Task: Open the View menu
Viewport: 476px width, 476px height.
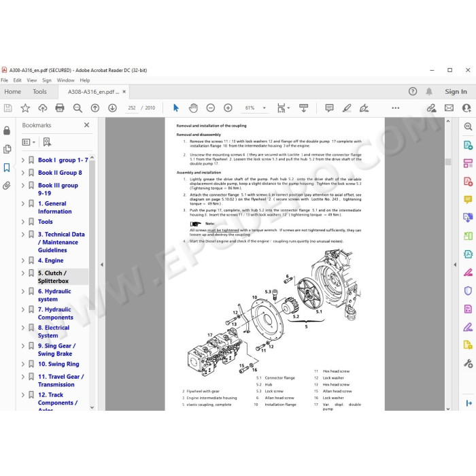Action: point(31,80)
